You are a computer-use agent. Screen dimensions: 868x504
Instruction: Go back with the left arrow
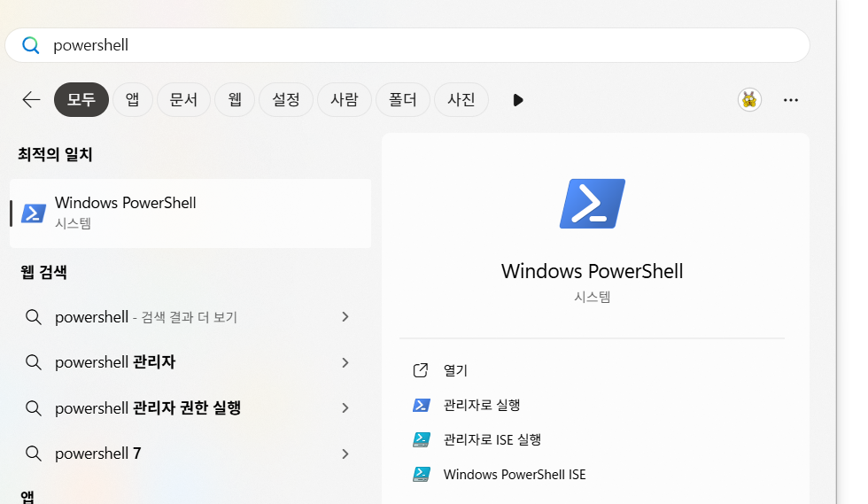point(31,100)
